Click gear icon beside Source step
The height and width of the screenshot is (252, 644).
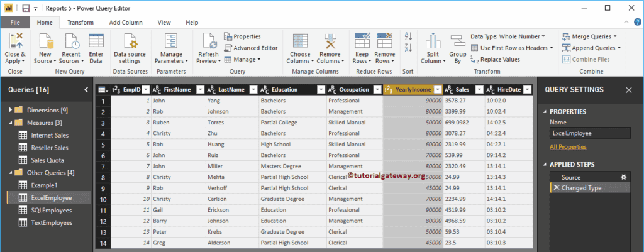623,177
